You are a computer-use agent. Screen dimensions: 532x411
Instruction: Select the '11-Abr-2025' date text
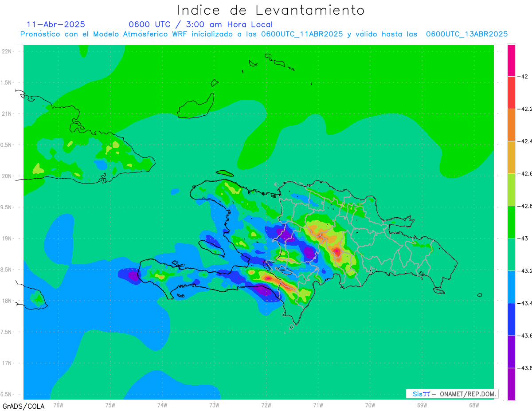56,24
